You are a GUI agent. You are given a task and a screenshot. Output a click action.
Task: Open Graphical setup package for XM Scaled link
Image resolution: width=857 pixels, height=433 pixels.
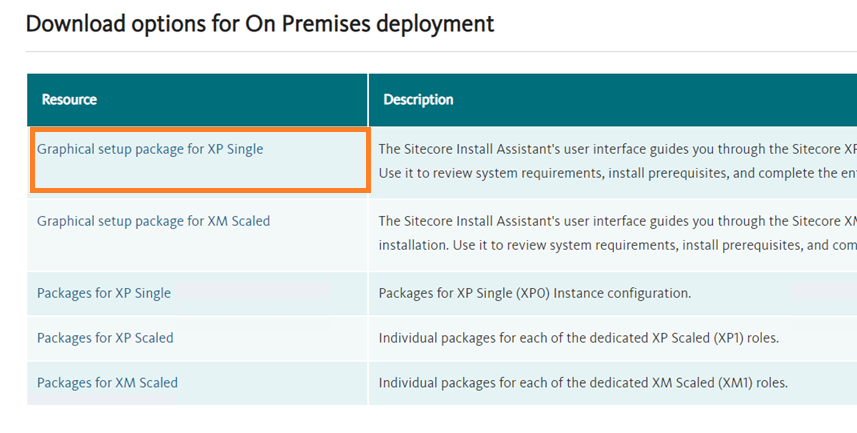[153, 221]
